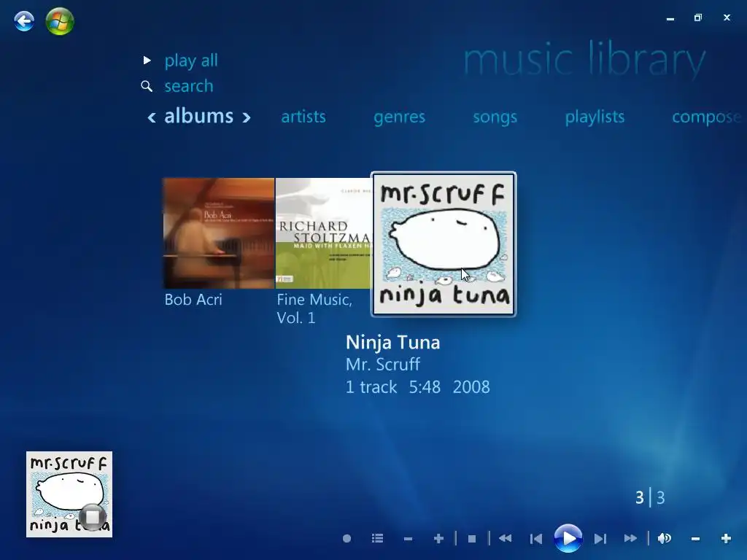Switch to the composers tab
This screenshot has width=747, height=560.
tap(707, 117)
